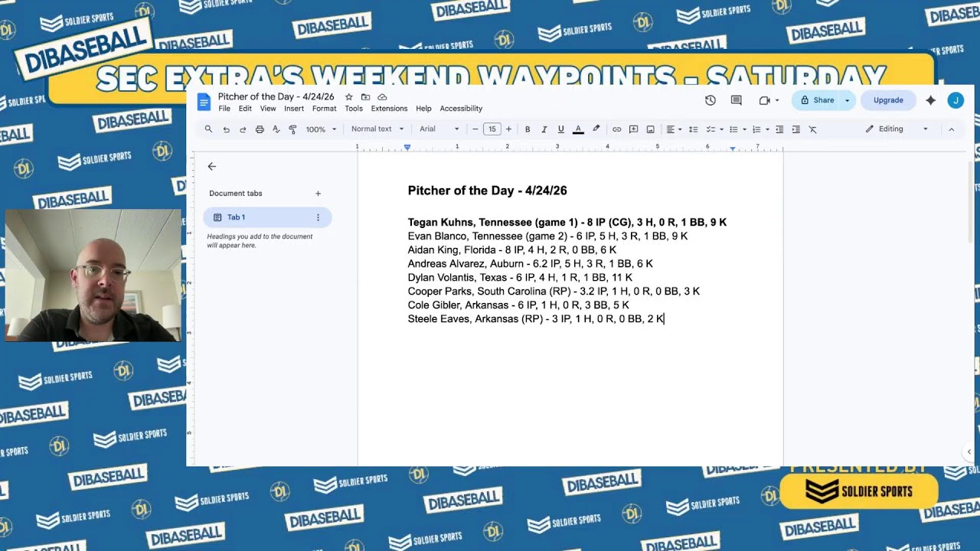Open the Editing mode dropdown

[x=897, y=129]
